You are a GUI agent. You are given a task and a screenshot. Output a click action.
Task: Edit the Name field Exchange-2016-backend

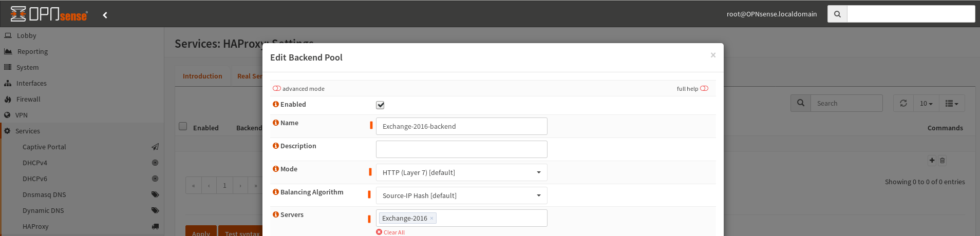coord(462,126)
